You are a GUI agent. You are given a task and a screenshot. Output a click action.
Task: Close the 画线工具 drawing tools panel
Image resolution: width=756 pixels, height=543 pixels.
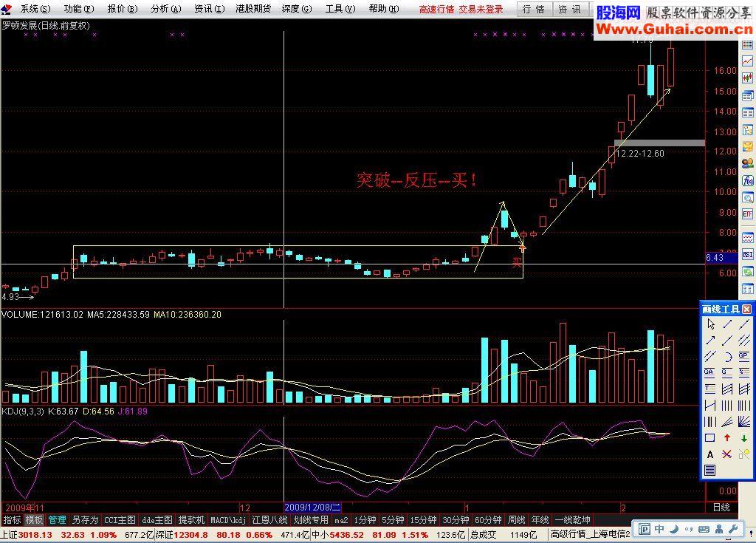(747, 310)
